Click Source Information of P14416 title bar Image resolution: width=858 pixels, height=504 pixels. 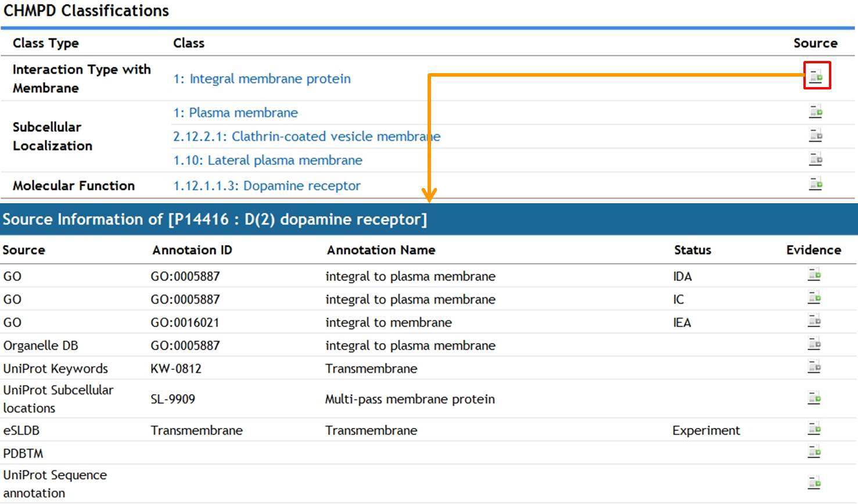click(429, 219)
